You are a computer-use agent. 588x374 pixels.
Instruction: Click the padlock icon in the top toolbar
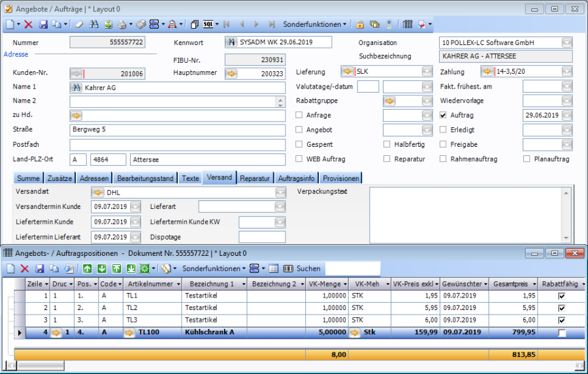[x=360, y=24]
